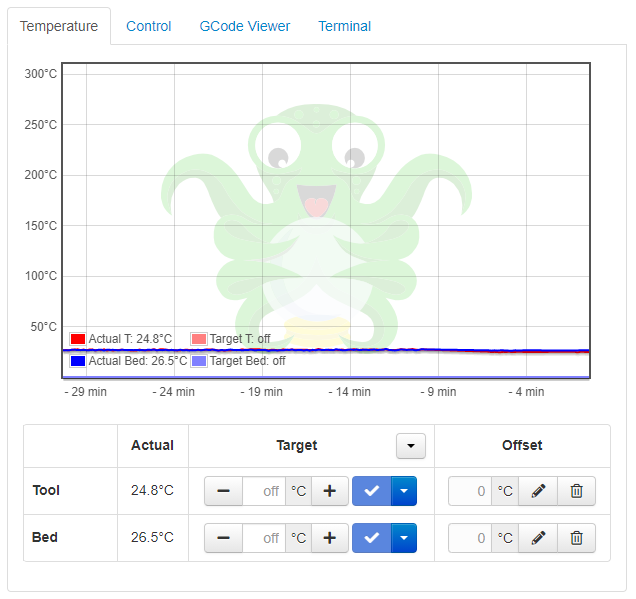The height and width of the screenshot is (599, 636).
Task: Click the 'Actual Bed: 26.5°C' legend label
Action: 138,361
